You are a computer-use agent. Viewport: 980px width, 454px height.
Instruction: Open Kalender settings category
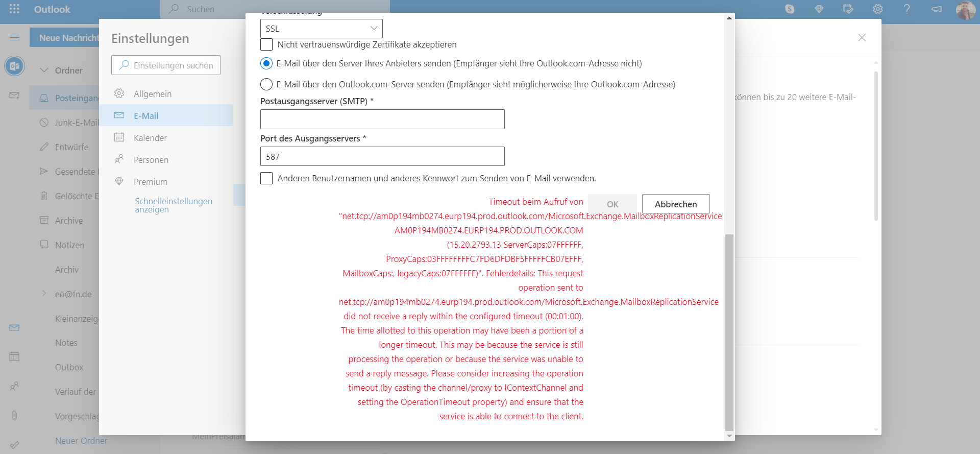tap(166, 138)
